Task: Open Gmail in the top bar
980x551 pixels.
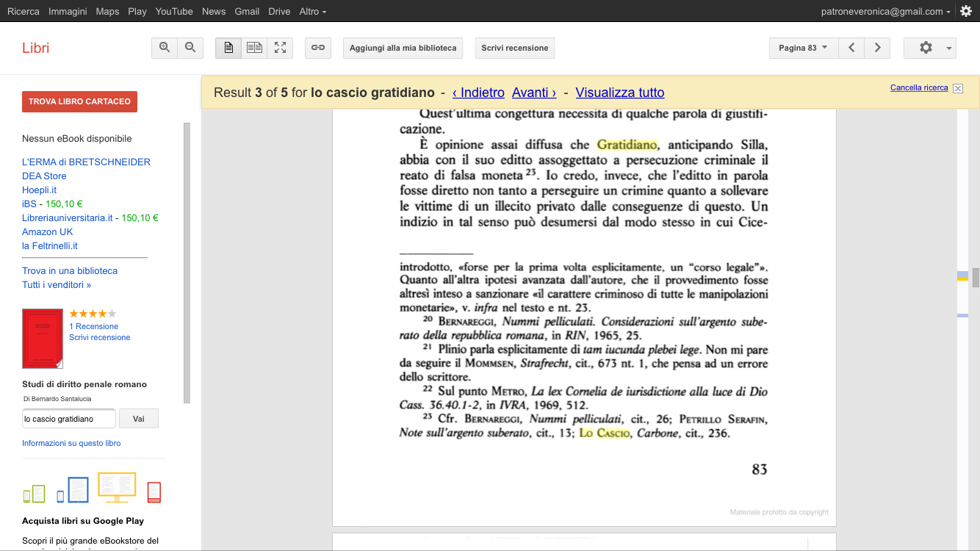Action: (247, 11)
